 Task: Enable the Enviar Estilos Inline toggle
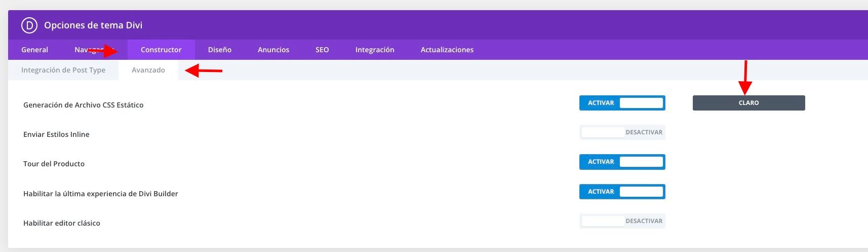pos(622,132)
